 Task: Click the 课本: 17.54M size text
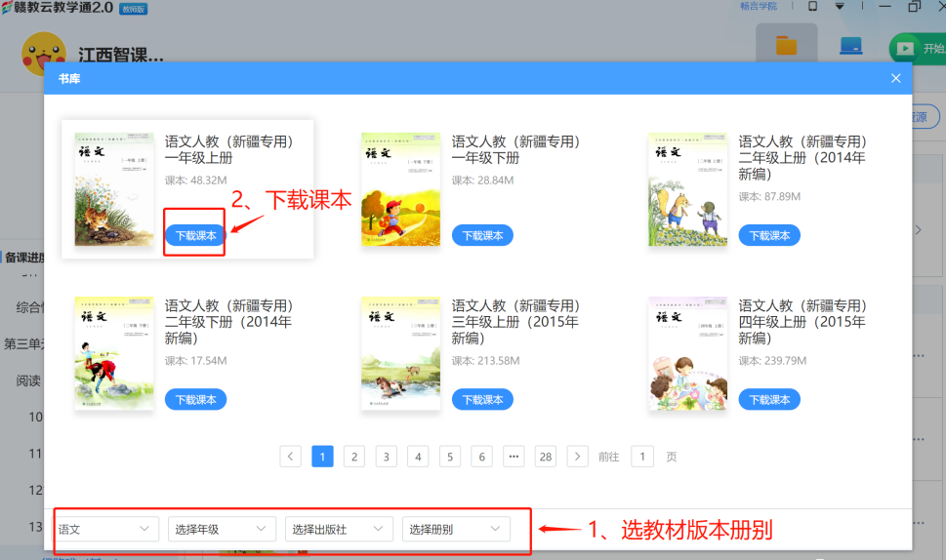point(195,360)
